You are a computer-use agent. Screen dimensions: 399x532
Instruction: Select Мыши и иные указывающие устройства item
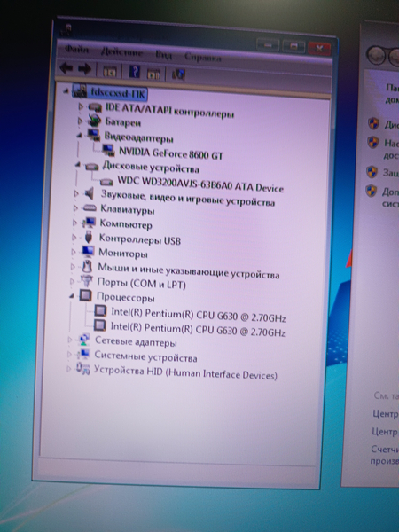[189, 270]
